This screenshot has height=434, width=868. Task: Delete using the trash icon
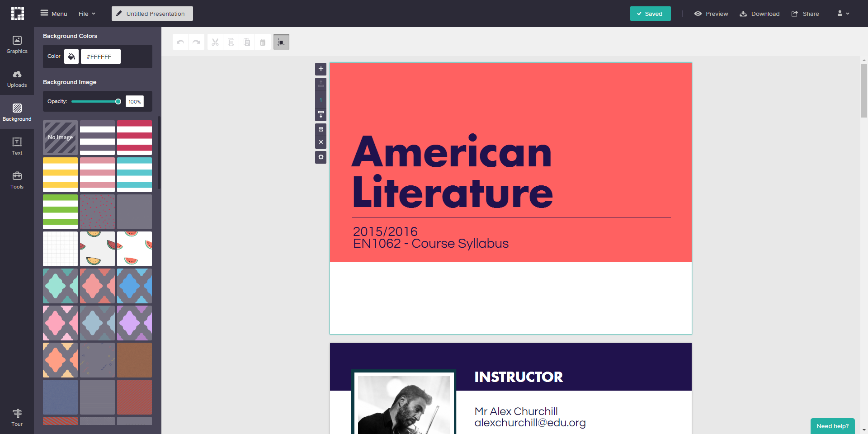click(x=263, y=42)
